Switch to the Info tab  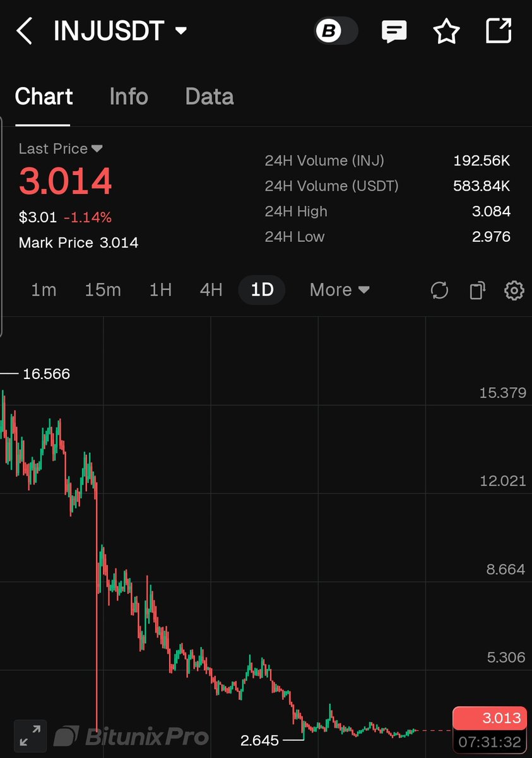[x=128, y=97]
